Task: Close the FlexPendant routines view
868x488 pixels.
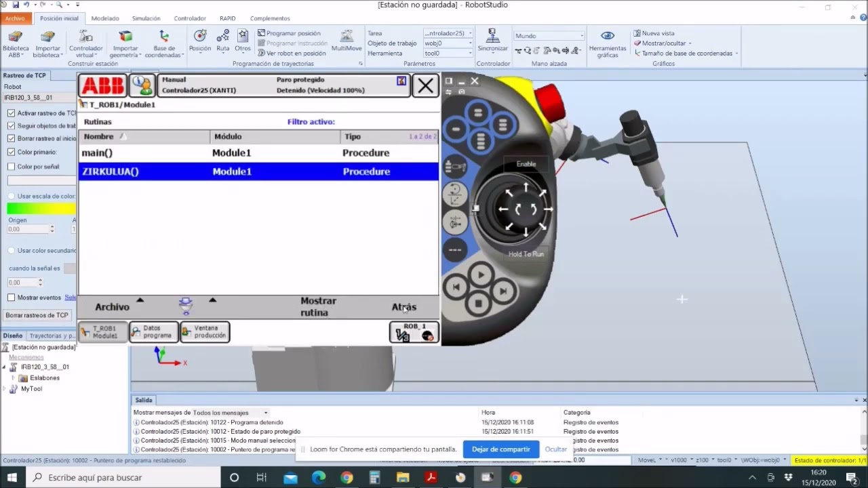Action: coord(425,85)
